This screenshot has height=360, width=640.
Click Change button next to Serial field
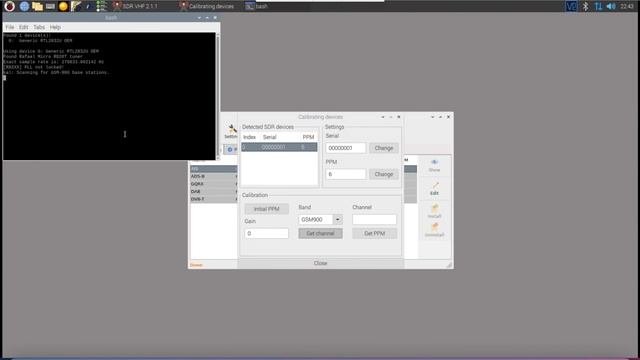tap(384, 148)
